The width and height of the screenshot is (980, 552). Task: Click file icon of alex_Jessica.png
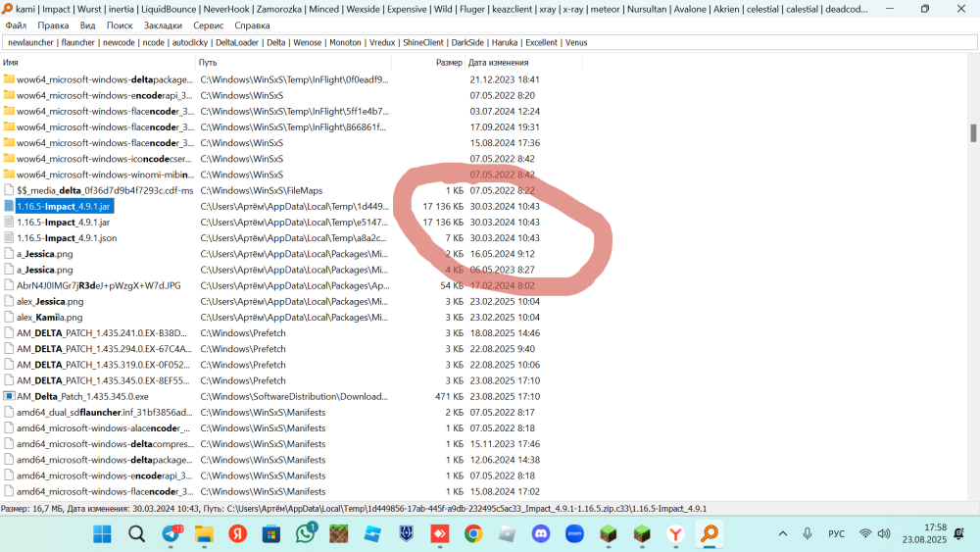point(9,301)
